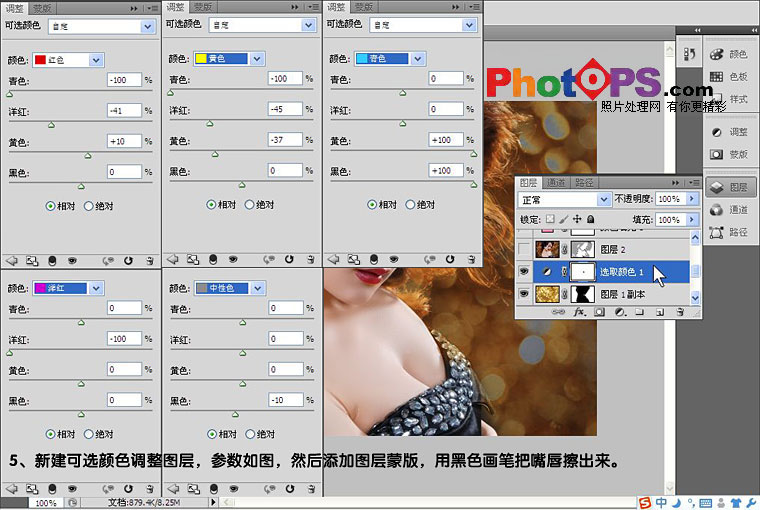Open the 正常 blend mode dropdown
Image resolution: width=760 pixels, height=510 pixels.
(x=603, y=199)
